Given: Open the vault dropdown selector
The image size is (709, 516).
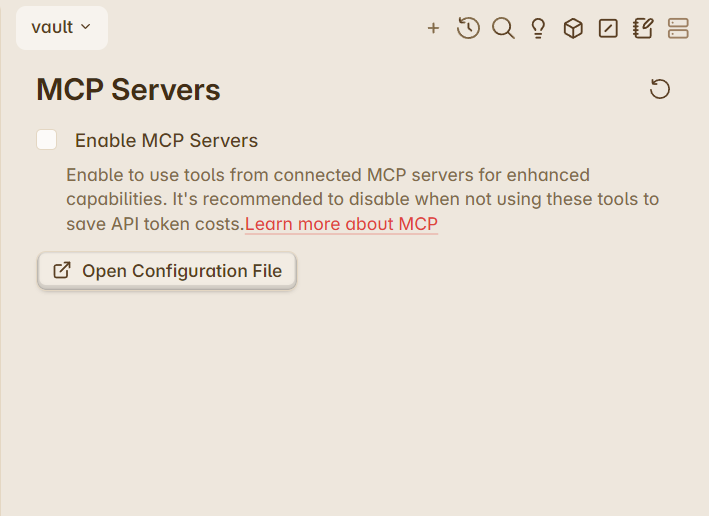Looking at the screenshot, I should tap(62, 28).
